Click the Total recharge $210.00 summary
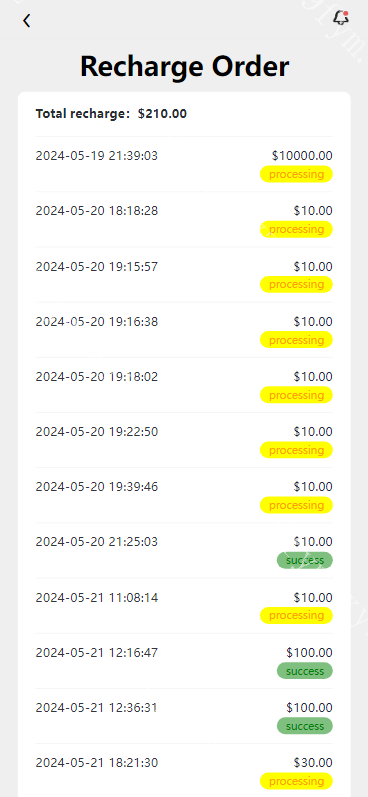The width and height of the screenshot is (368, 797). 111,114
